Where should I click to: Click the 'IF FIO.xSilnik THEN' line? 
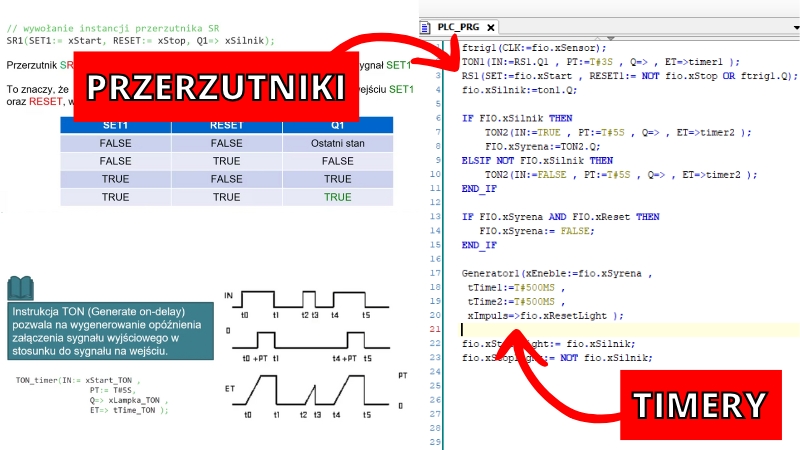tap(517, 118)
